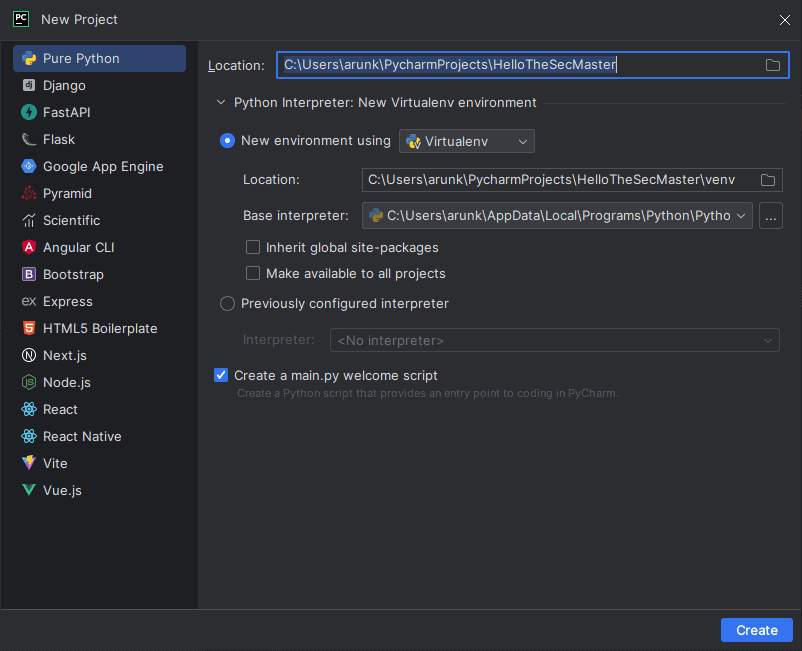Select Google App Engine in the list
Viewport: 802px width, 651px height.
pos(99,166)
